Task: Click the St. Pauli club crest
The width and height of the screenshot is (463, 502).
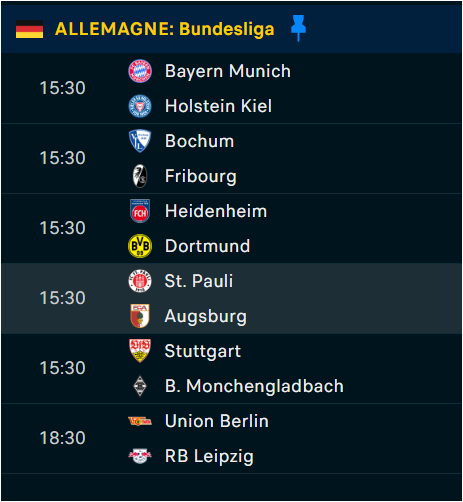Action: (x=140, y=281)
